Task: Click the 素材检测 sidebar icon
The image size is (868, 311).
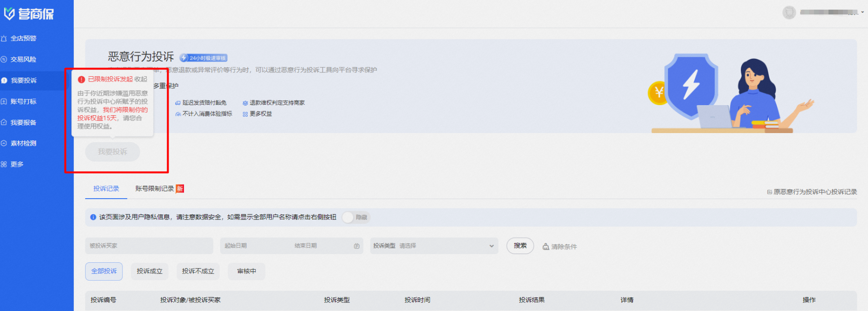Action: pyautogui.click(x=4, y=143)
